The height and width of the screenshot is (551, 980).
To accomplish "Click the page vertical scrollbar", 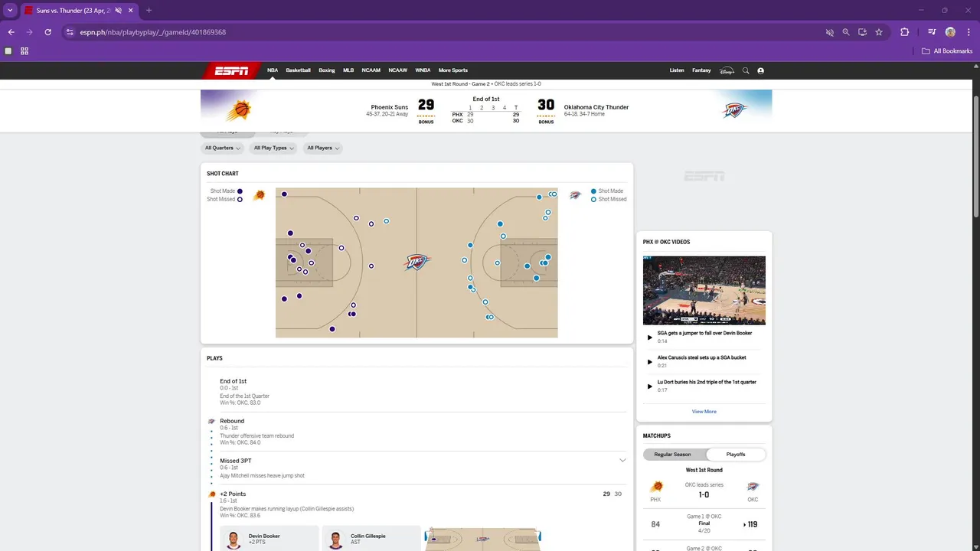I will (975, 157).
